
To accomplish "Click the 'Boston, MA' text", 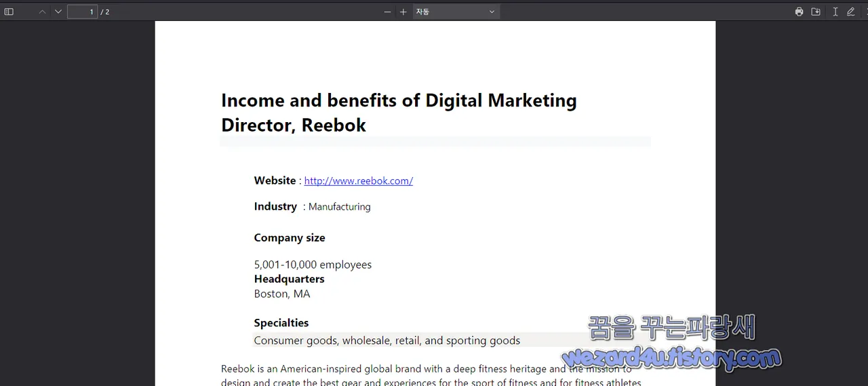I will coord(282,294).
